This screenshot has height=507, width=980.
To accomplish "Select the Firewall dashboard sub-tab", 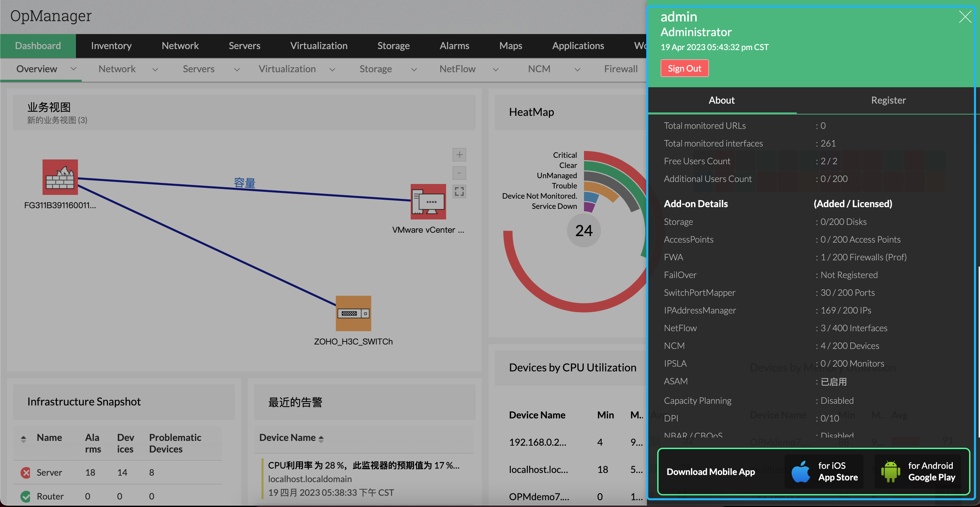I will [x=620, y=69].
